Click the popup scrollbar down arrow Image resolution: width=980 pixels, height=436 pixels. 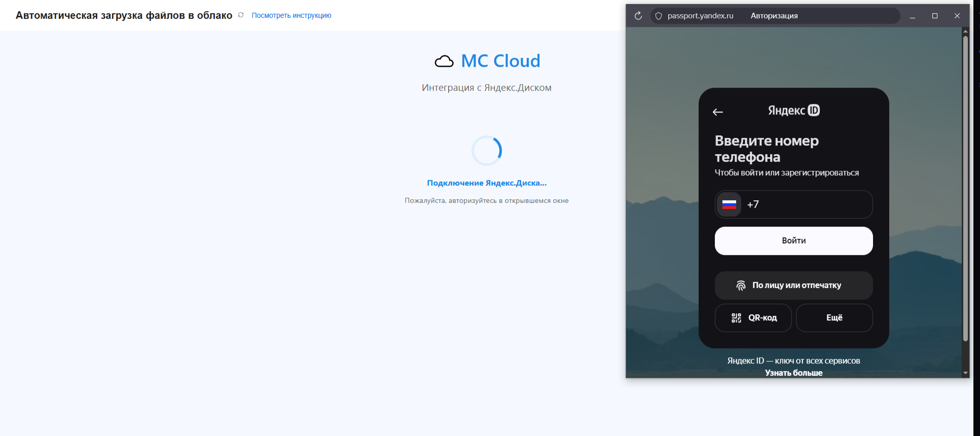click(x=965, y=373)
